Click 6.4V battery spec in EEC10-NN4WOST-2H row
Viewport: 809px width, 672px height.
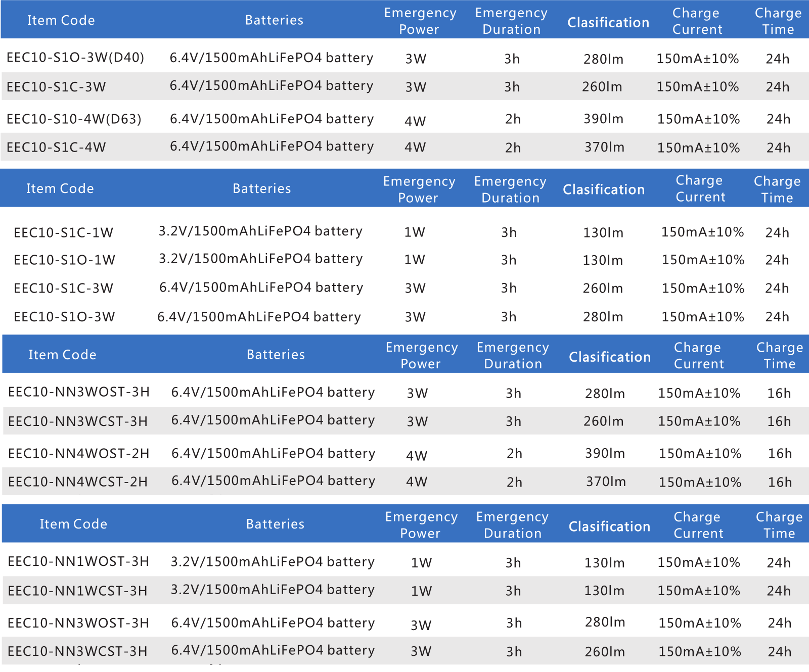273,454
